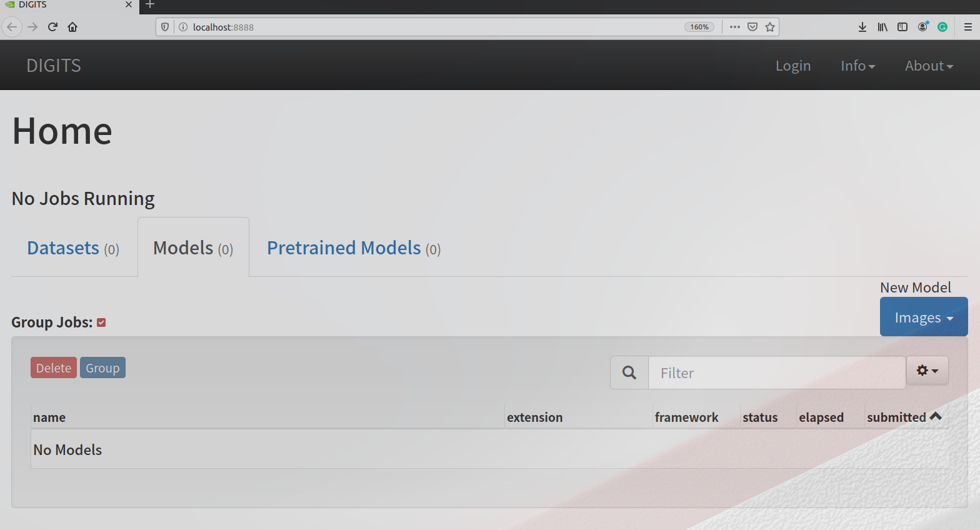Image resolution: width=980 pixels, height=530 pixels.
Task: Toggle the Group Jobs checkbox
Action: 101,322
